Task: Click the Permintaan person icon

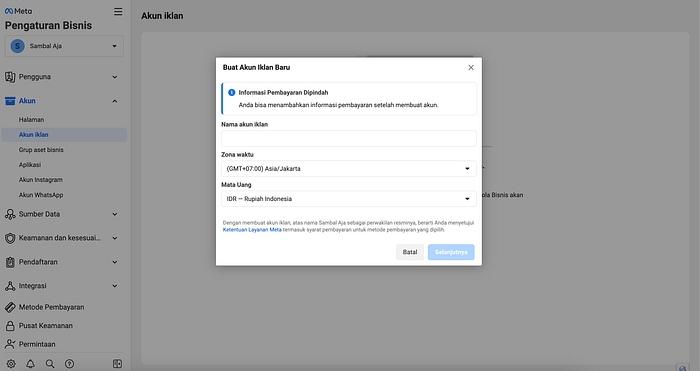Action: point(10,344)
